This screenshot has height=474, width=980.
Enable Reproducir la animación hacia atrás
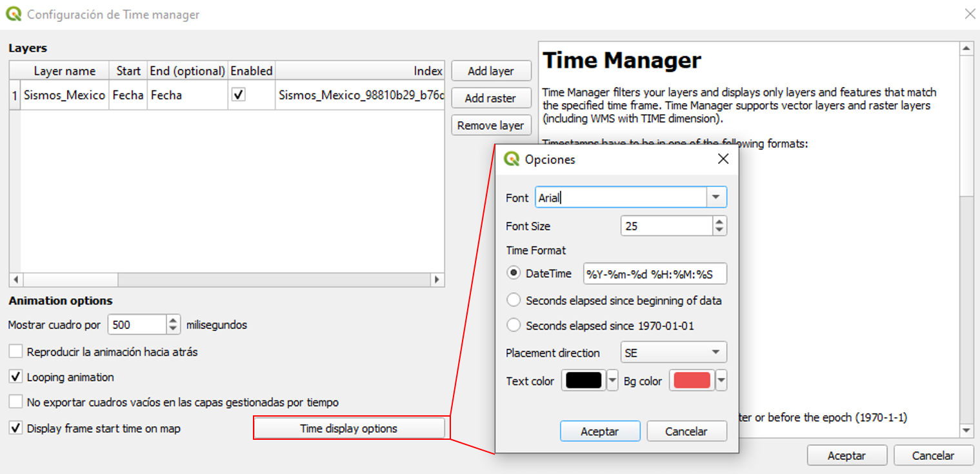(x=15, y=352)
